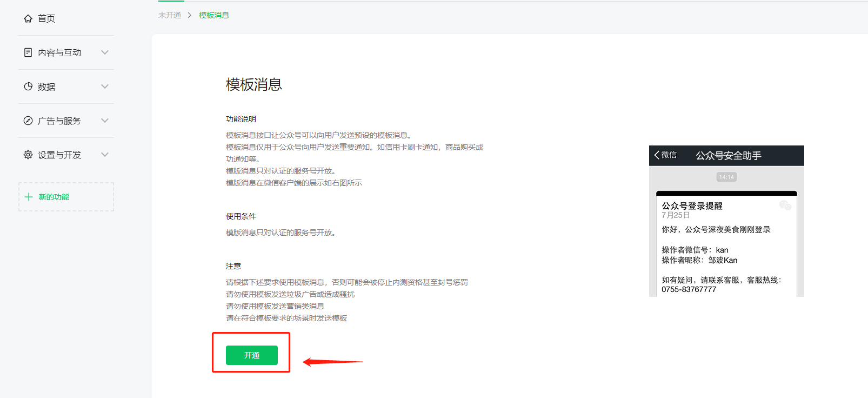Click the plus icon next to 新的功能
This screenshot has width=868, height=398.
click(x=29, y=197)
